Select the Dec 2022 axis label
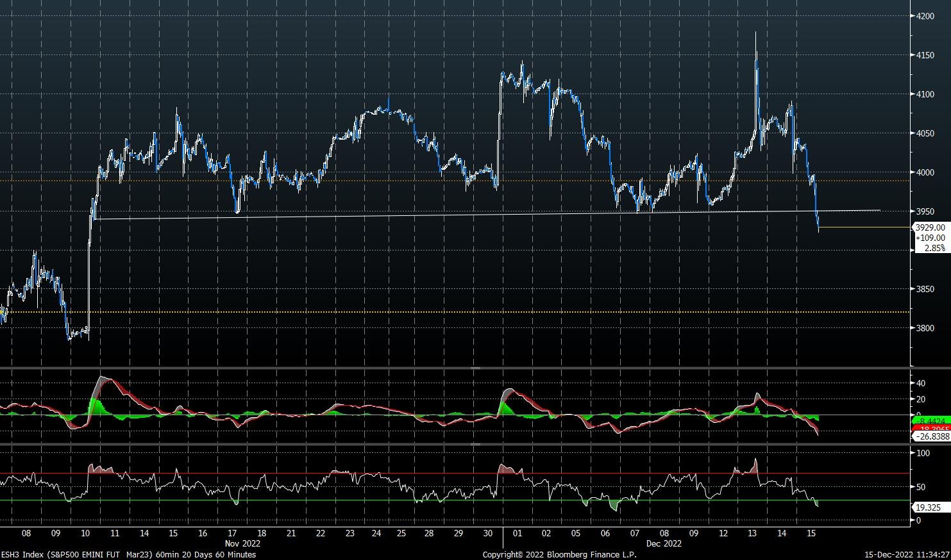Viewport: 951px width, 560px height. coord(664,543)
